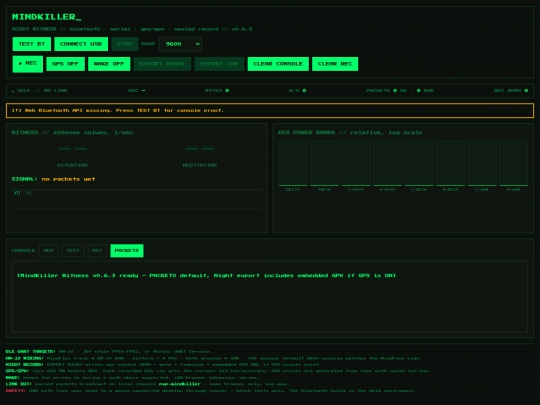Click the ATT legend label in chart
Viewport: 540px width, 405px height.
click(x=17, y=193)
